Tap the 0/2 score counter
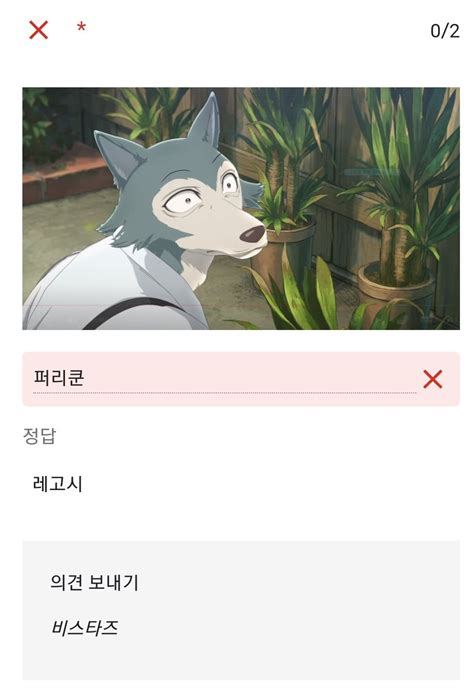 pyautogui.click(x=445, y=31)
